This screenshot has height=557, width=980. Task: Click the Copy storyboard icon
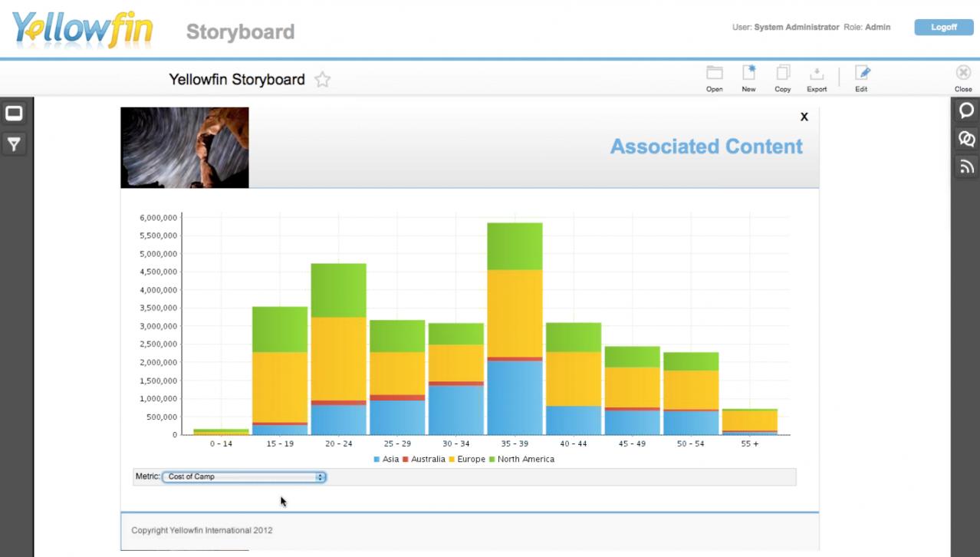tap(782, 74)
